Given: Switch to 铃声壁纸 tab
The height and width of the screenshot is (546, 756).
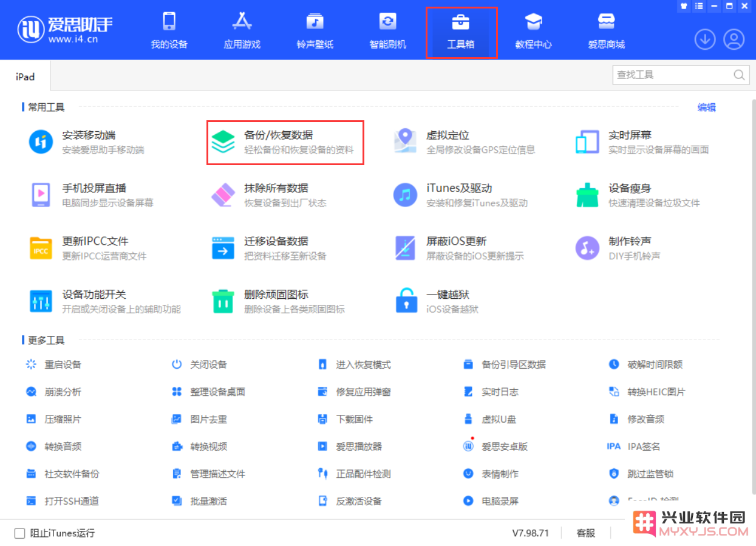Looking at the screenshot, I should pyautogui.click(x=315, y=30).
